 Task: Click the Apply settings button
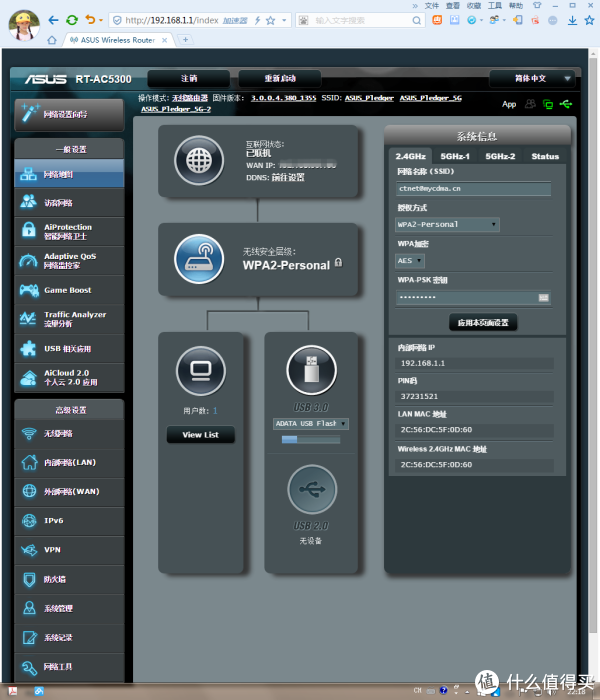[x=483, y=323]
